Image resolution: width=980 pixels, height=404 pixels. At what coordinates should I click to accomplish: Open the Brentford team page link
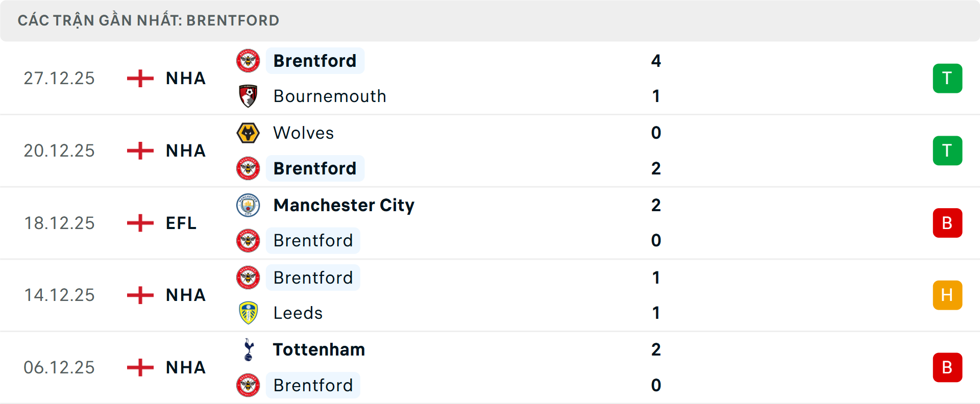coord(315,61)
